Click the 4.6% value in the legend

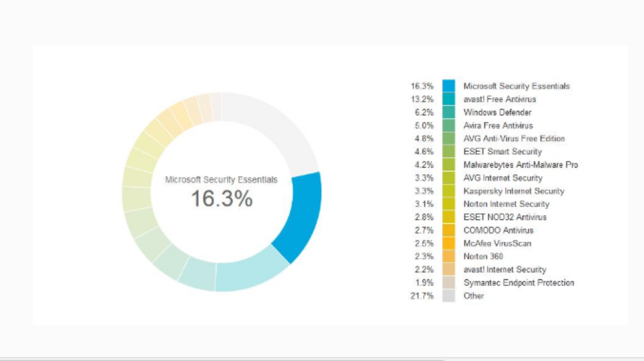424,152
